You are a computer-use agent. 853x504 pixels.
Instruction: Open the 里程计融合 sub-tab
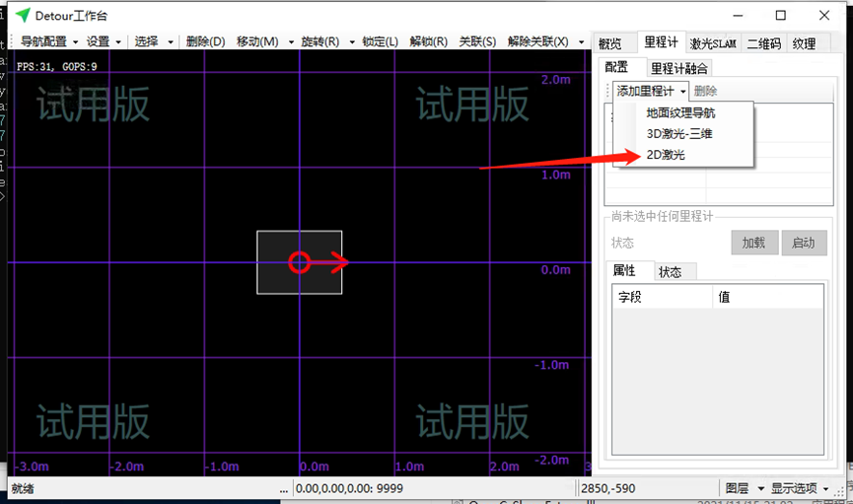pos(679,68)
